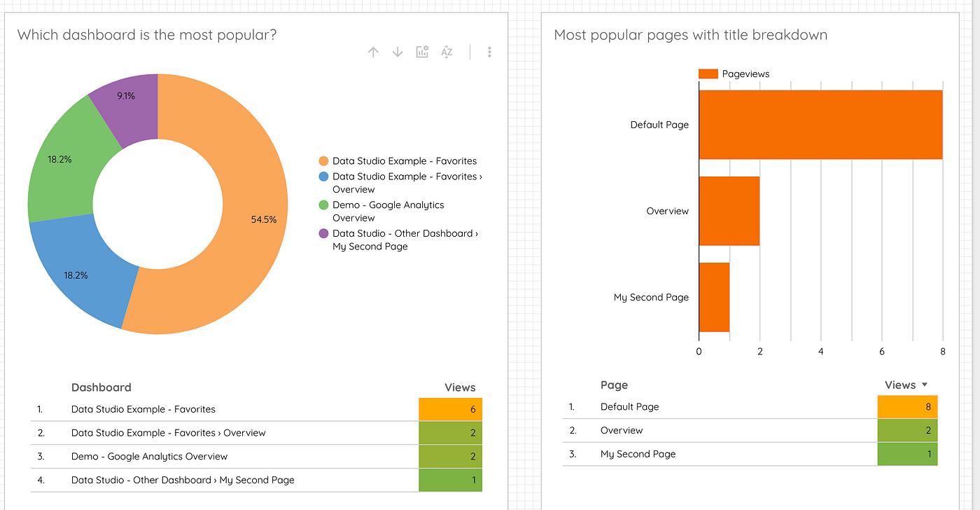This screenshot has width=980, height=510.
Task: Select 'My Second Page' row in Page table
Action: coord(750,454)
